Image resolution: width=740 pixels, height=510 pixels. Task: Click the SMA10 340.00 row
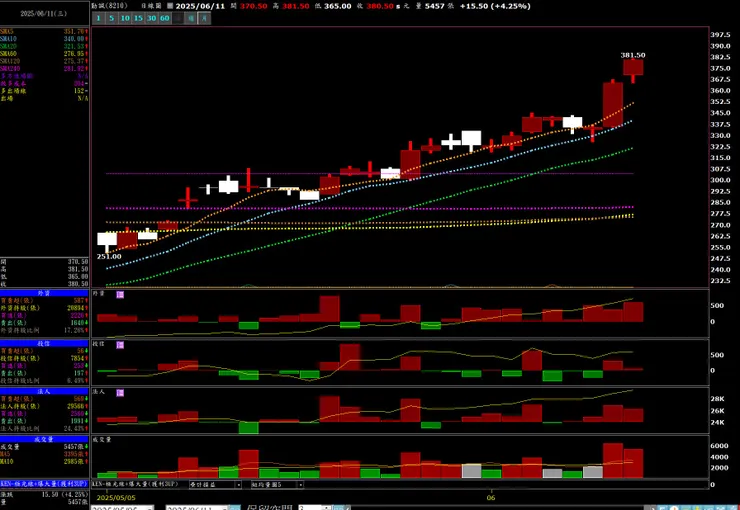[x=44, y=39]
